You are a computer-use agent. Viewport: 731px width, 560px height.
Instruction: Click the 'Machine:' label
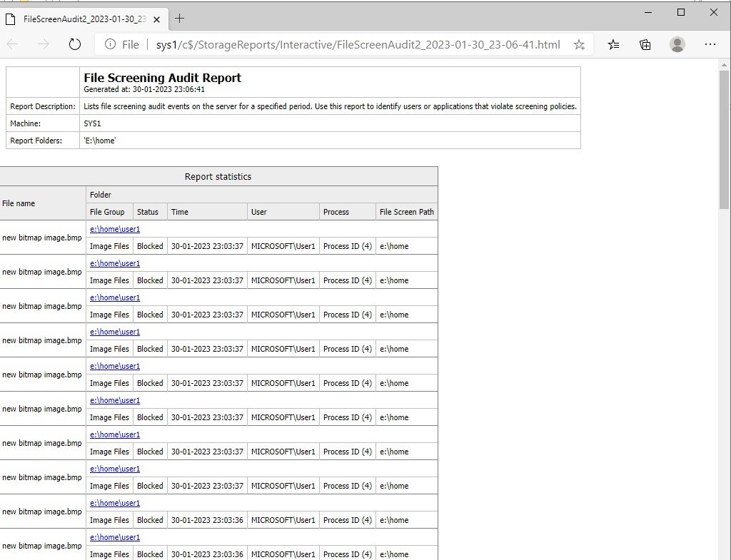coord(26,123)
